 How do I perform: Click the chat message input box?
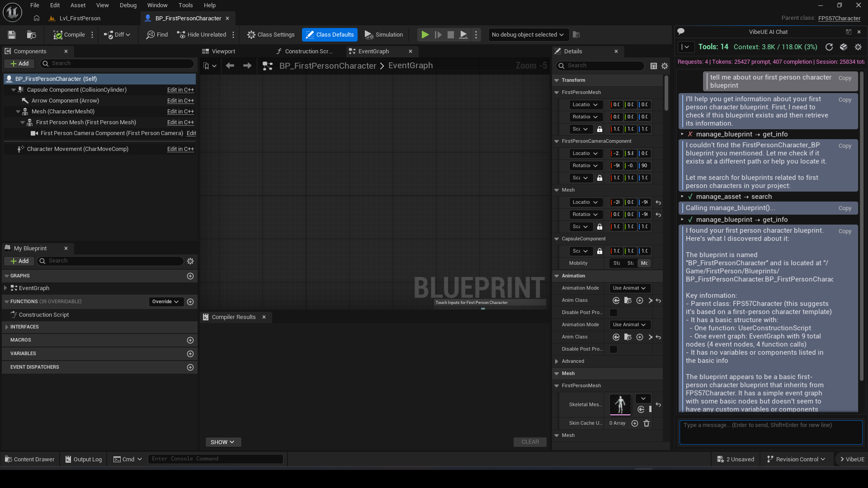tap(769, 432)
